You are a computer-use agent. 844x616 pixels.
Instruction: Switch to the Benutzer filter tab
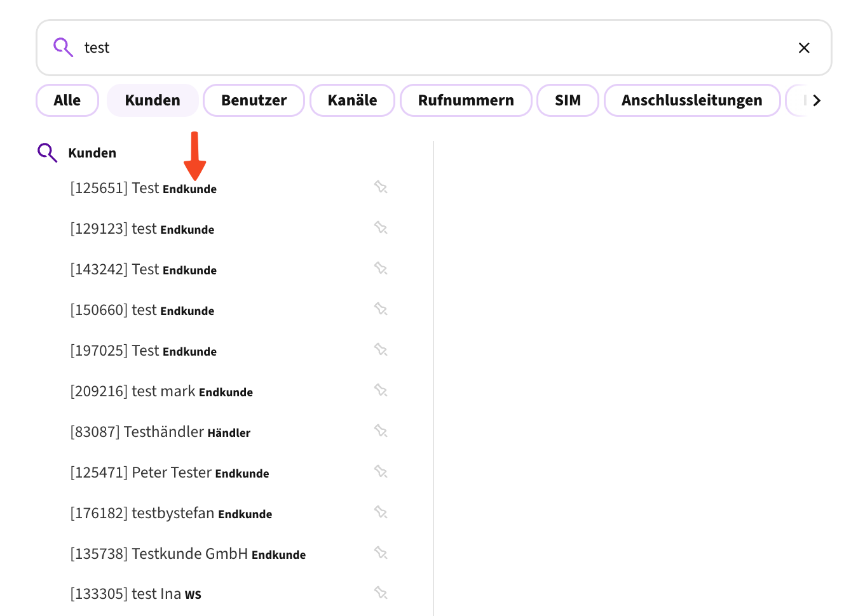point(254,100)
